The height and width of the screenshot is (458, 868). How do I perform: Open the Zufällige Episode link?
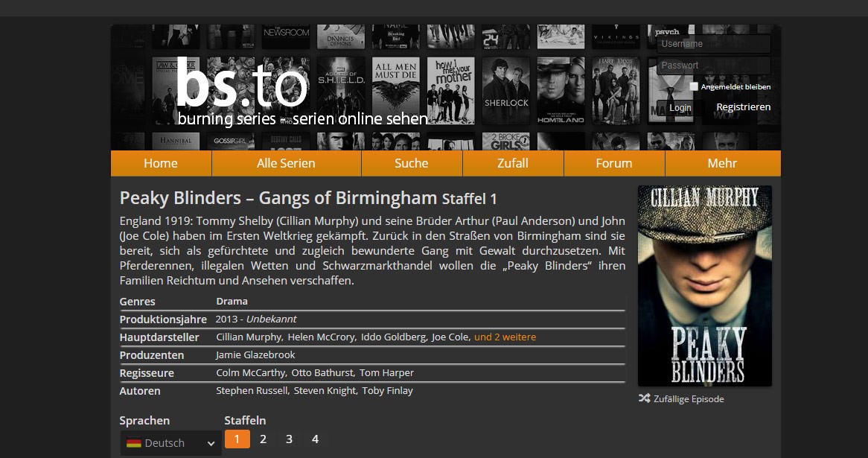pos(688,398)
